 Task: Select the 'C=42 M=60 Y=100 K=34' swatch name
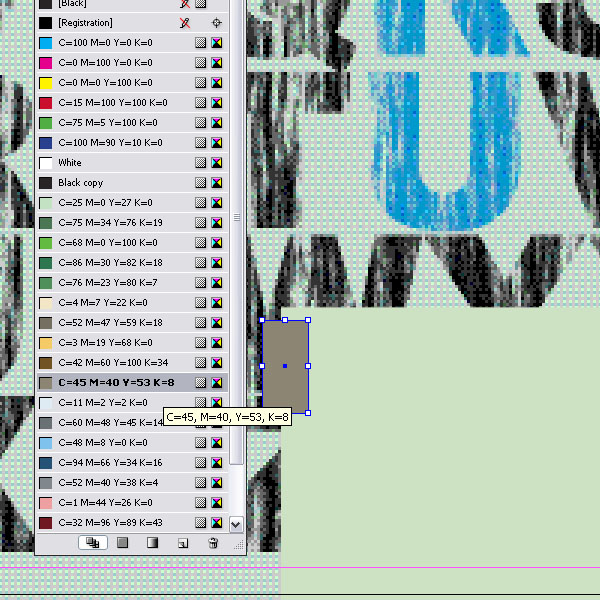(113, 363)
